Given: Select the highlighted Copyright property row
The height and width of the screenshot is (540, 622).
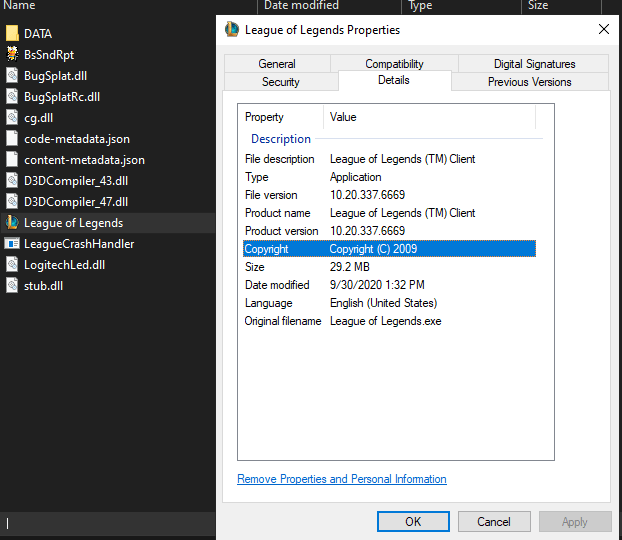Looking at the screenshot, I should pyautogui.click(x=389, y=249).
